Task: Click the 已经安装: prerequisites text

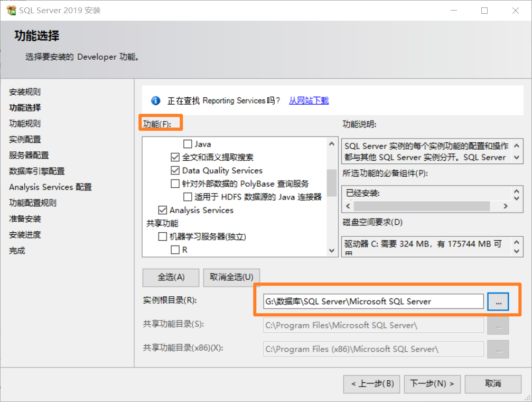Action: point(362,194)
